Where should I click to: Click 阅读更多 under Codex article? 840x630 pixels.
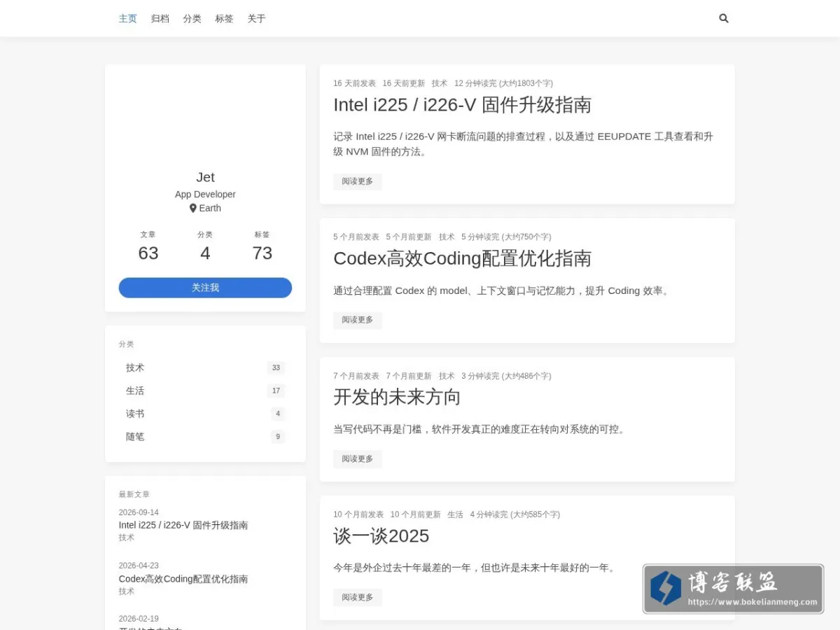pos(358,320)
